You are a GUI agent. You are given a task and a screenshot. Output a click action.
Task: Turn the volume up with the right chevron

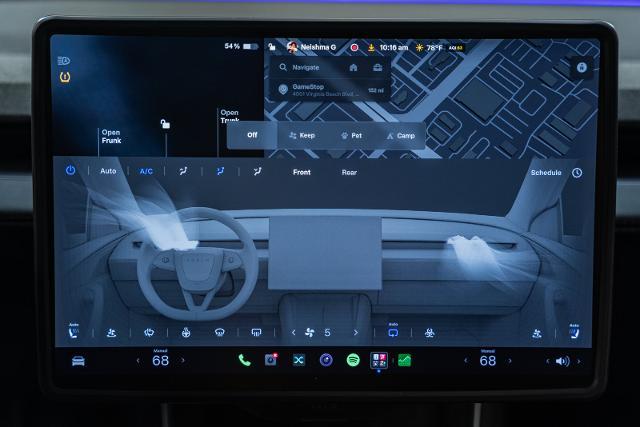pyautogui.click(x=578, y=361)
